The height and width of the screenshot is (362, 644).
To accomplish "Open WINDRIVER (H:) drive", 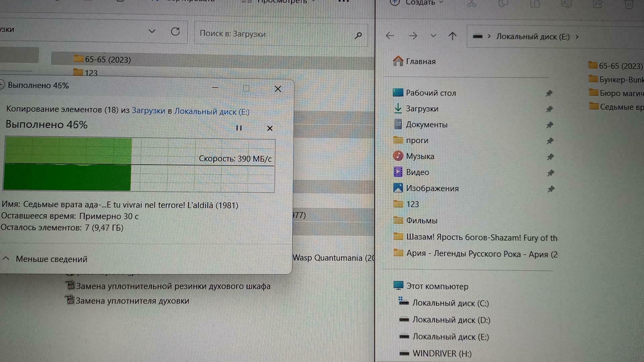I will [x=436, y=353].
